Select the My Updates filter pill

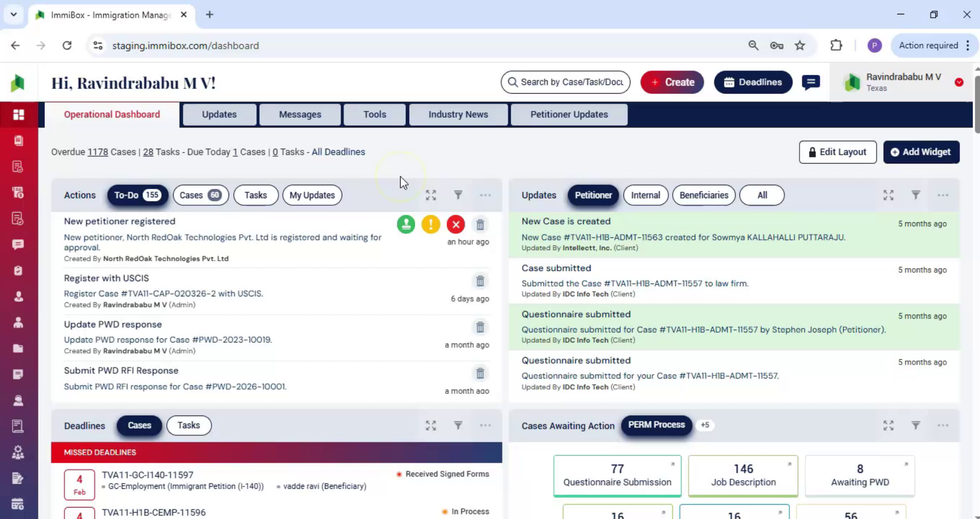[312, 195]
